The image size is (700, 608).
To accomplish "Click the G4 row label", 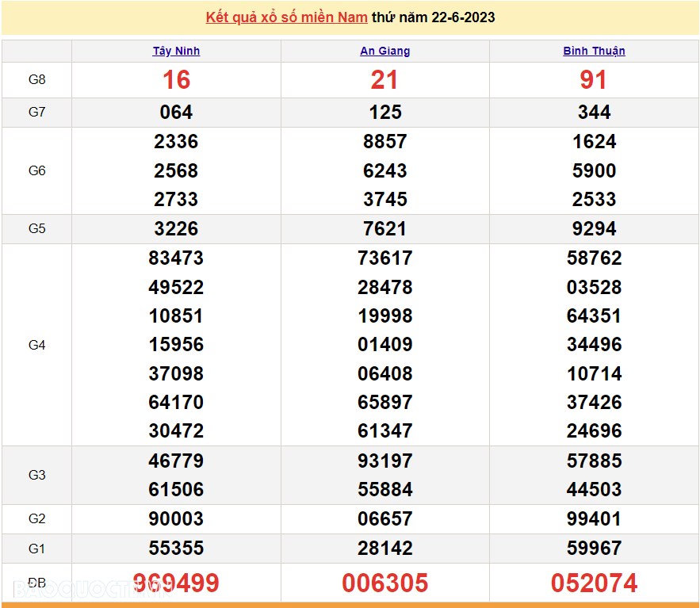I will [x=36, y=345].
